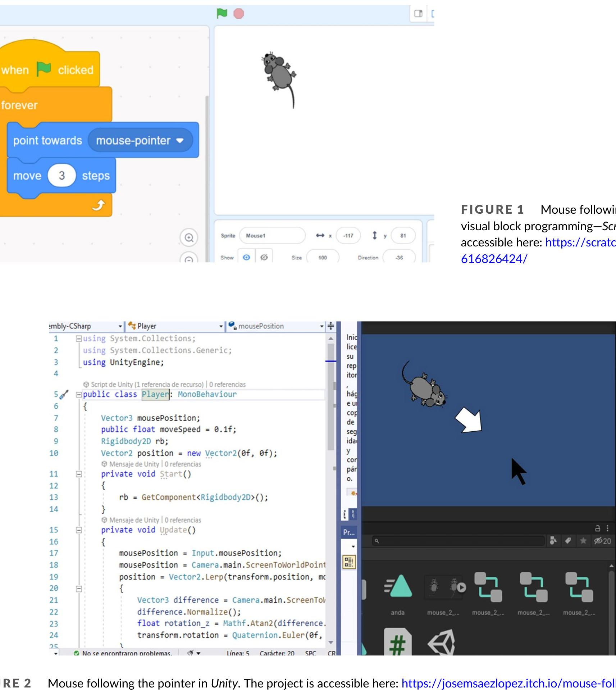Viewport: 616px width, 690px height.
Task: Collapse the code block at line 20
Action: (78, 589)
